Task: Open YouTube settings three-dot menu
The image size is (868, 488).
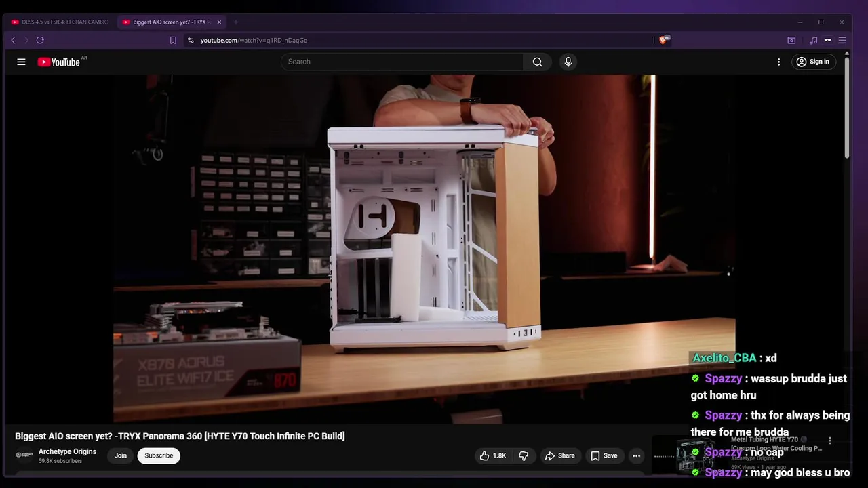Action: pyautogui.click(x=778, y=62)
